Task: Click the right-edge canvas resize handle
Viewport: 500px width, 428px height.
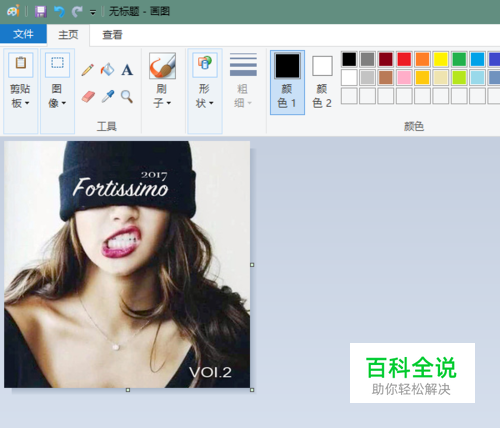Action: (252, 265)
